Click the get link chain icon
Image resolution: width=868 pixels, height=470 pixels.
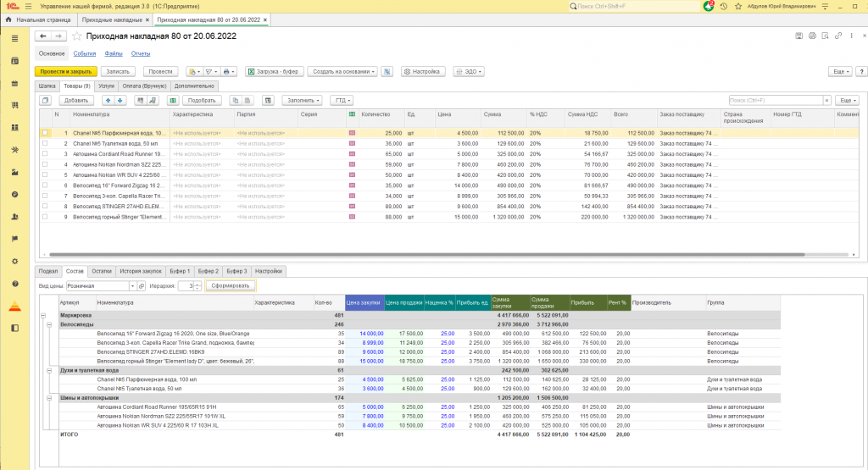(837, 36)
